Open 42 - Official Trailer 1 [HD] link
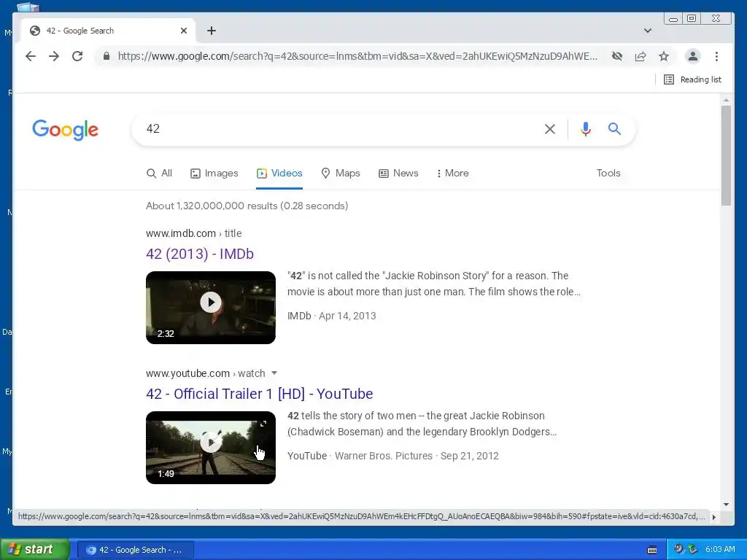This screenshot has width=747, height=560. [x=259, y=394]
